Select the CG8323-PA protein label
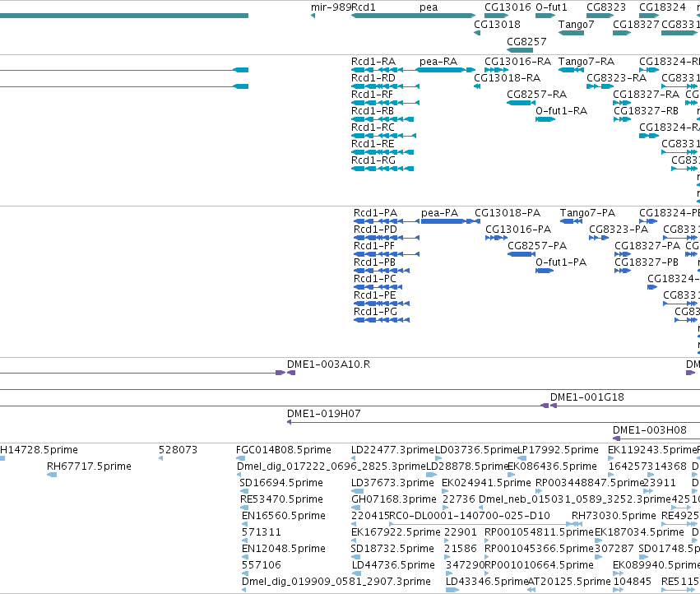 coord(619,229)
